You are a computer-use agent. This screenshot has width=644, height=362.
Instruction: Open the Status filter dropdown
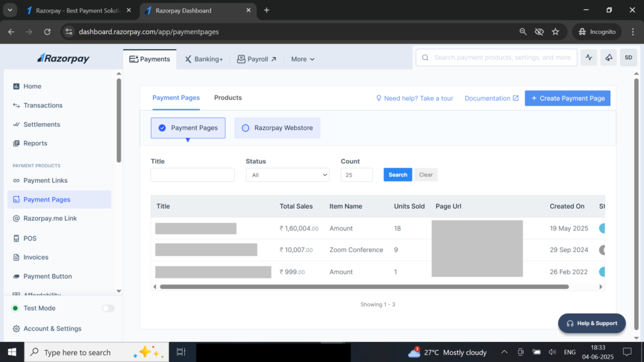[x=287, y=175]
